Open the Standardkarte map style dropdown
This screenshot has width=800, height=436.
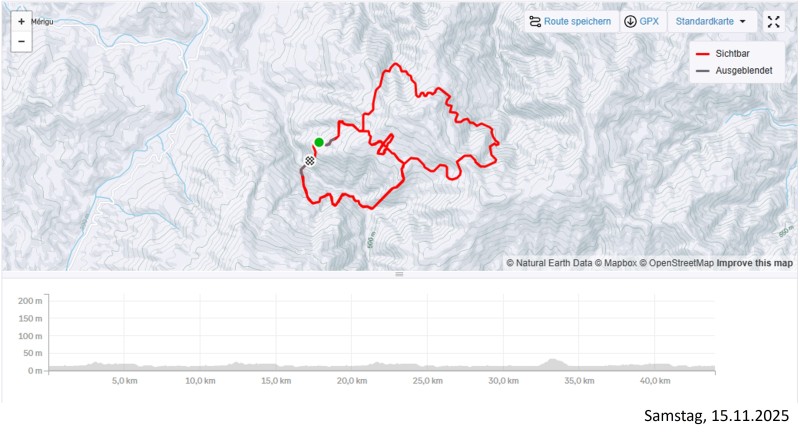[x=711, y=21]
